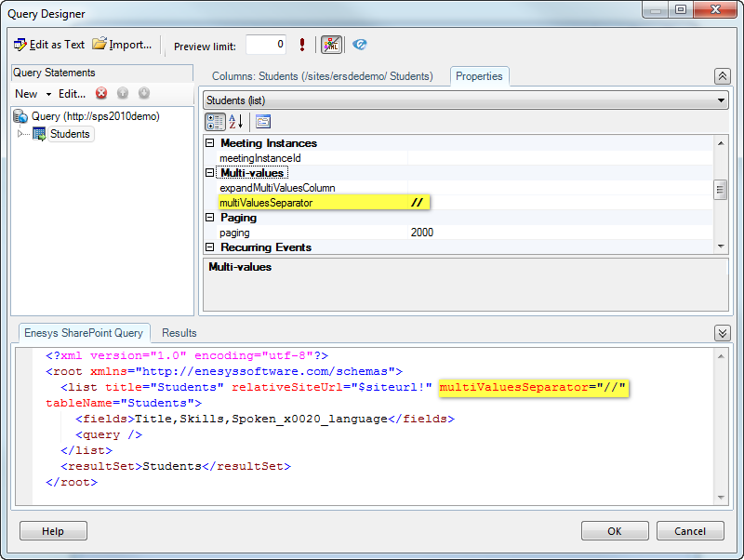Click Edit as Text button

[49, 45]
